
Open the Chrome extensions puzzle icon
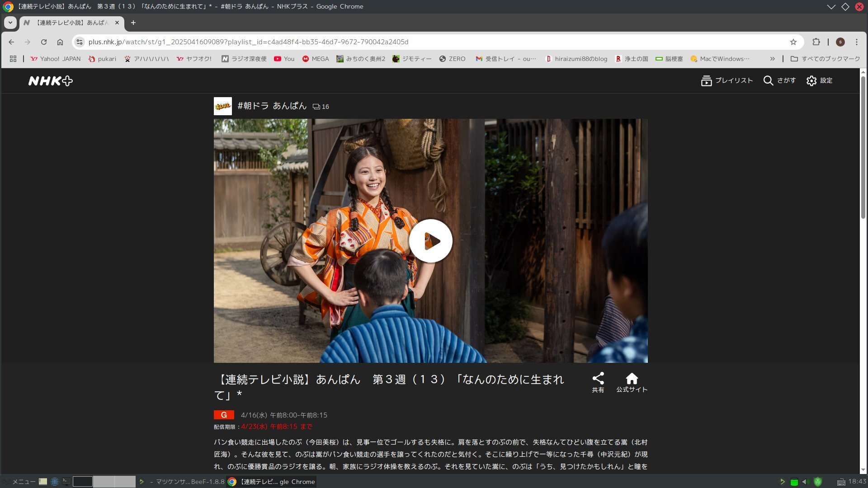pos(816,42)
